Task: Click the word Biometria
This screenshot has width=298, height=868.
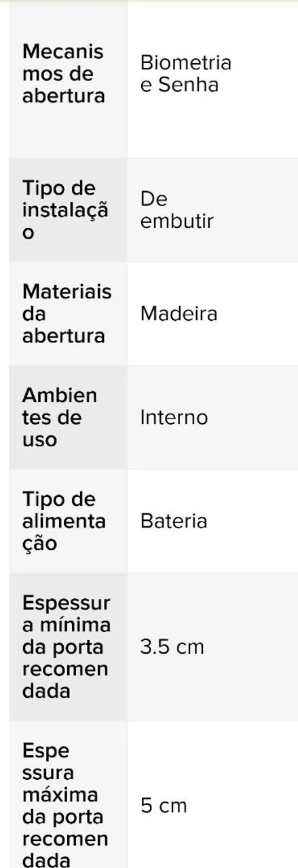Action: 186,63
